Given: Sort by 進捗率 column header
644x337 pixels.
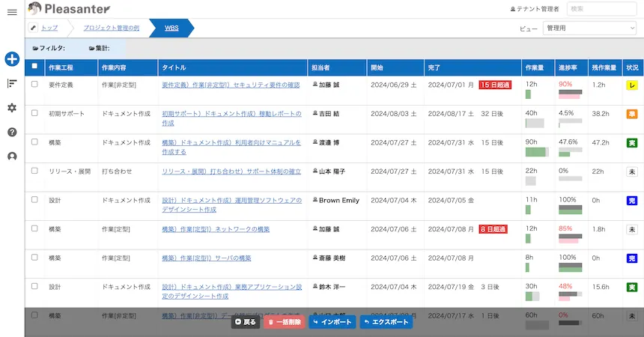Looking at the screenshot, I should pyautogui.click(x=571, y=67).
